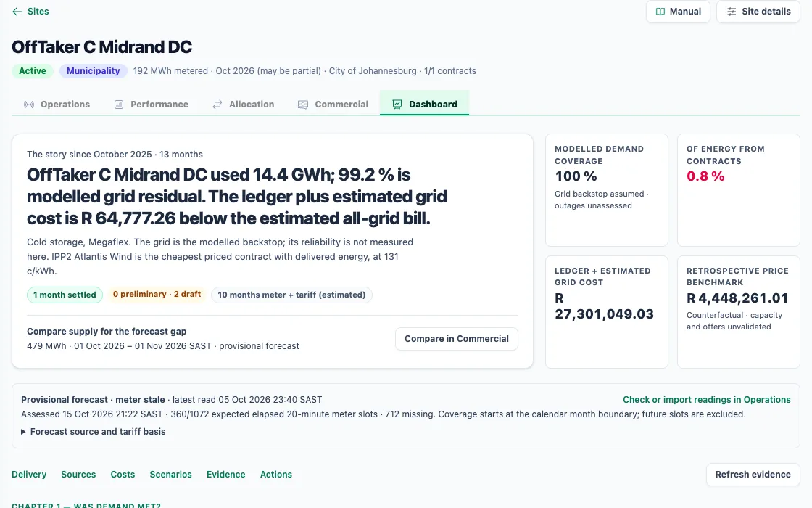Click the value 'R 4,448,261.01'
Image resolution: width=812 pixels, height=508 pixels.
click(737, 298)
